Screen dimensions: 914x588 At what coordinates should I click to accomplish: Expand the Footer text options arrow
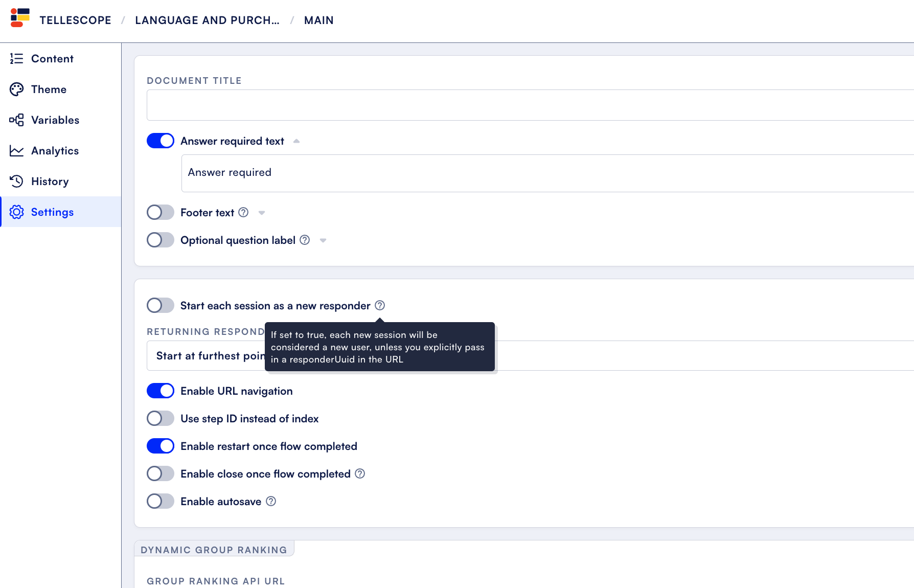point(262,213)
